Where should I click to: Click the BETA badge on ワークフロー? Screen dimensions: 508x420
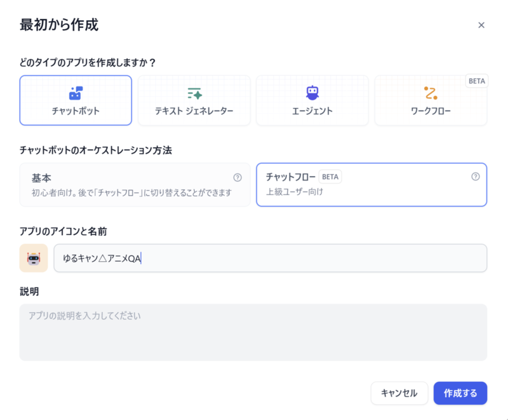(x=477, y=81)
